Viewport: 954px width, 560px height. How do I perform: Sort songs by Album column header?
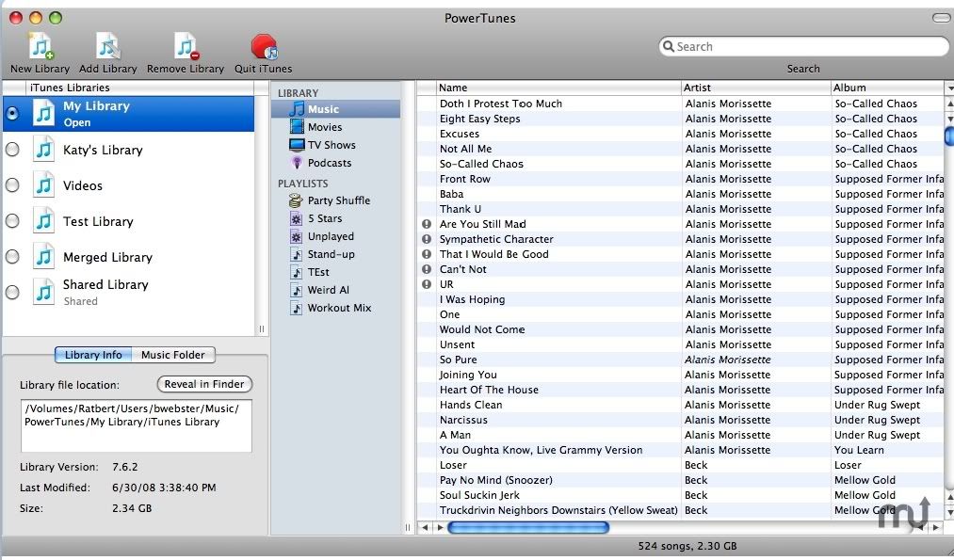(887, 88)
